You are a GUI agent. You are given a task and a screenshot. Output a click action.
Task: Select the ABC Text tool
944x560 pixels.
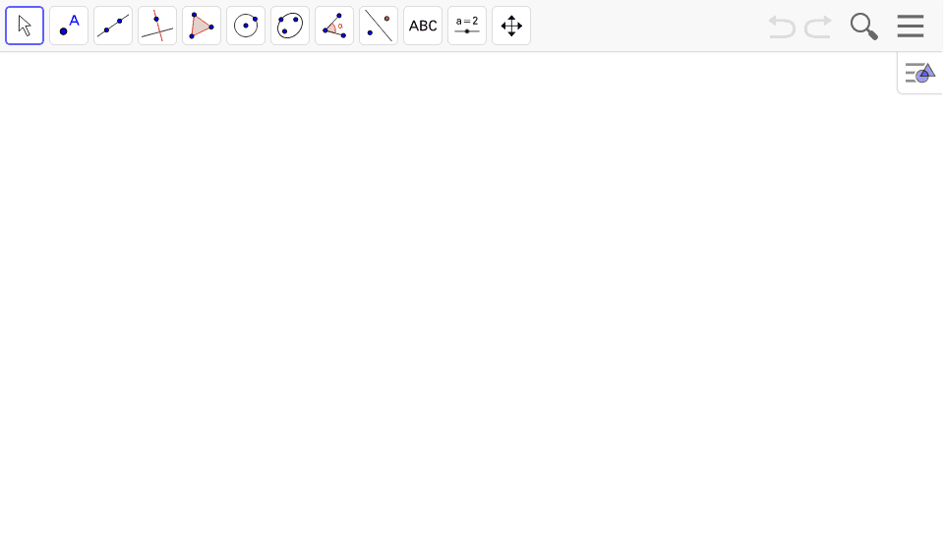click(423, 26)
